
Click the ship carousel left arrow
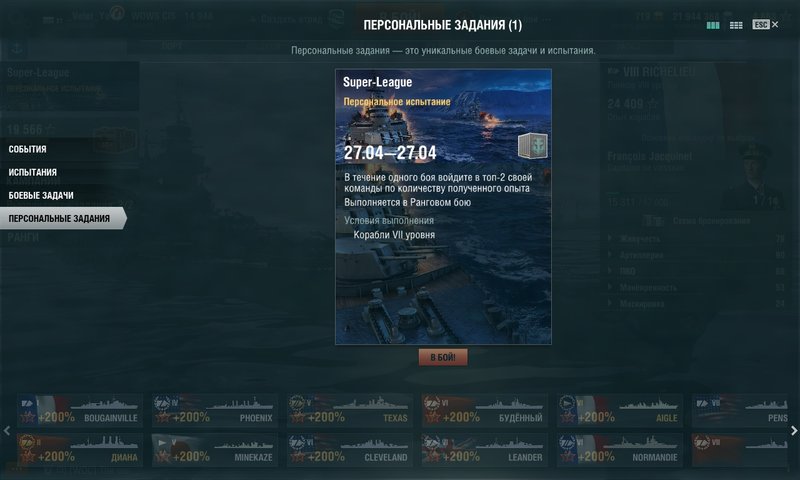tap(7, 431)
